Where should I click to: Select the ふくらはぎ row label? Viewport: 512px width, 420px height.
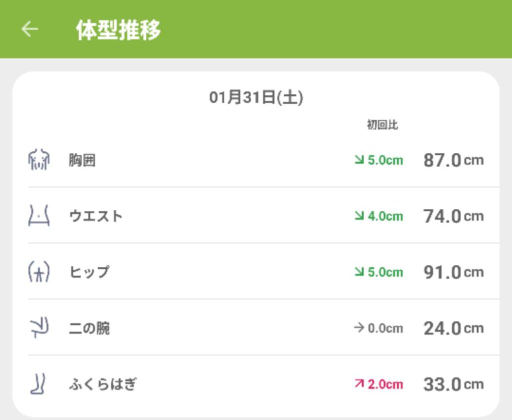coord(102,384)
